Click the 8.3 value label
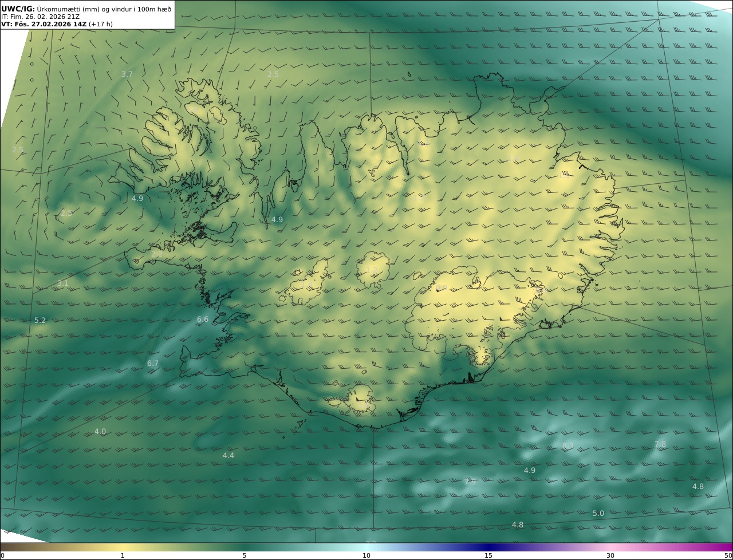The width and height of the screenshot is (733, 560). coord(568,445)
